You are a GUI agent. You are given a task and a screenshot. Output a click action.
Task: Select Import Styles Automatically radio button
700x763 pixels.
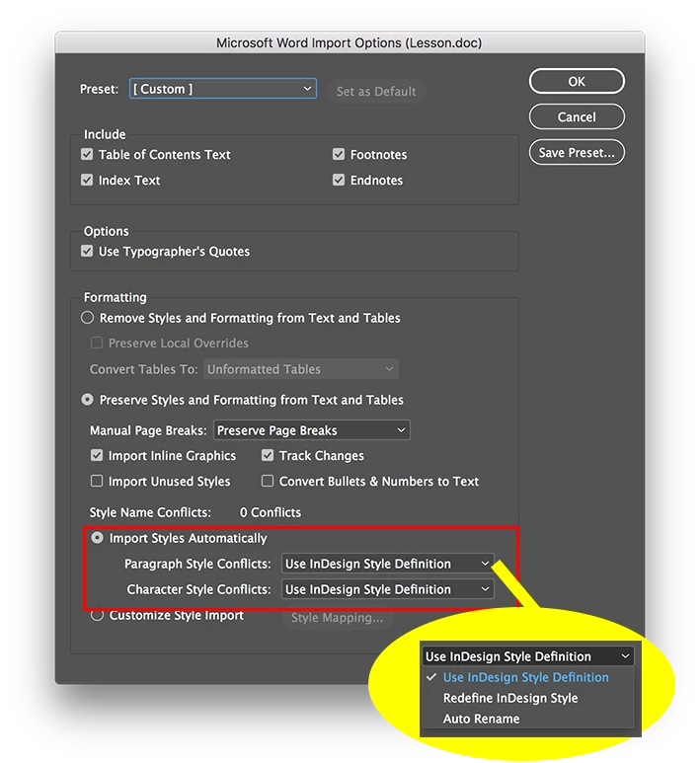pyautogui.click(x=98, y=538)
